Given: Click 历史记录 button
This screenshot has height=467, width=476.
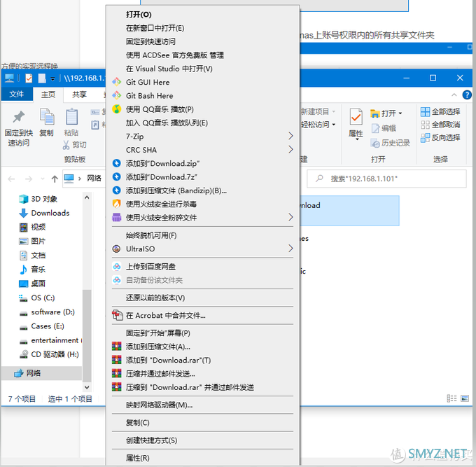Looking at the screenshot, I should coord(391,143).
